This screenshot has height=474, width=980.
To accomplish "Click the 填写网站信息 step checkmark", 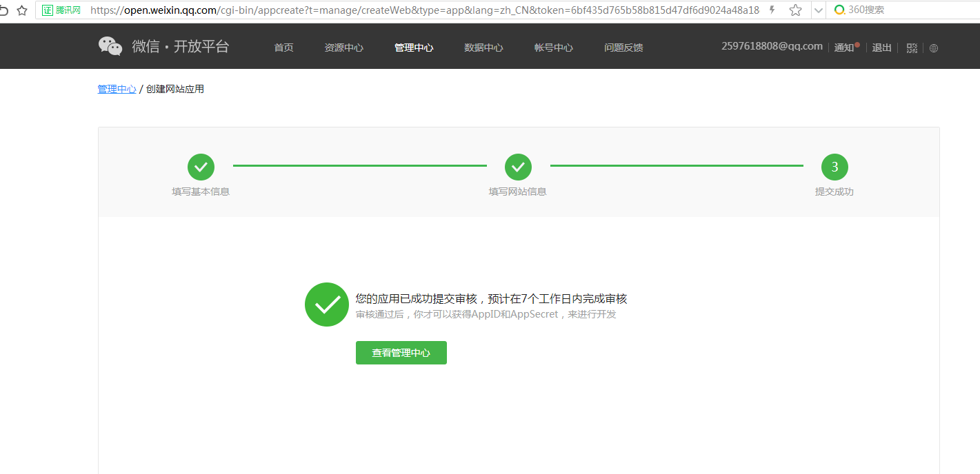I will pos(518,167).
